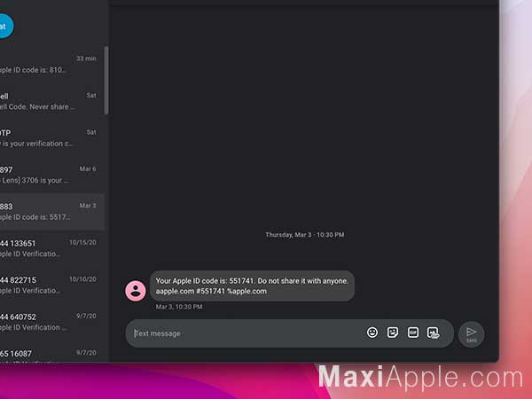
Task: Open the conversation from 33 min ago
Action: click(x=51, y=64)
